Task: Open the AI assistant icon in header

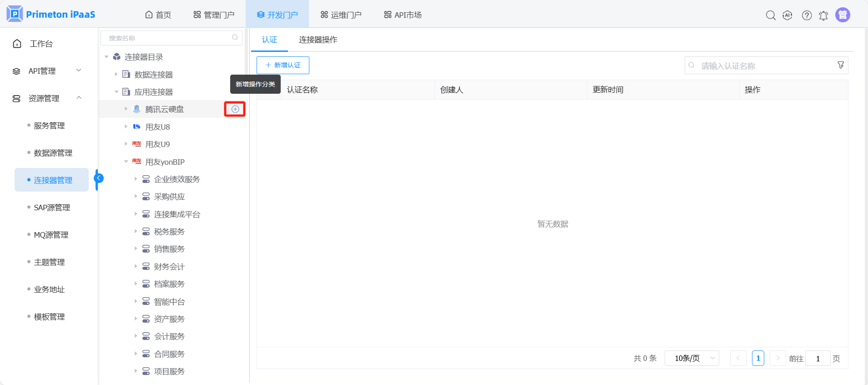Action: 787,15
